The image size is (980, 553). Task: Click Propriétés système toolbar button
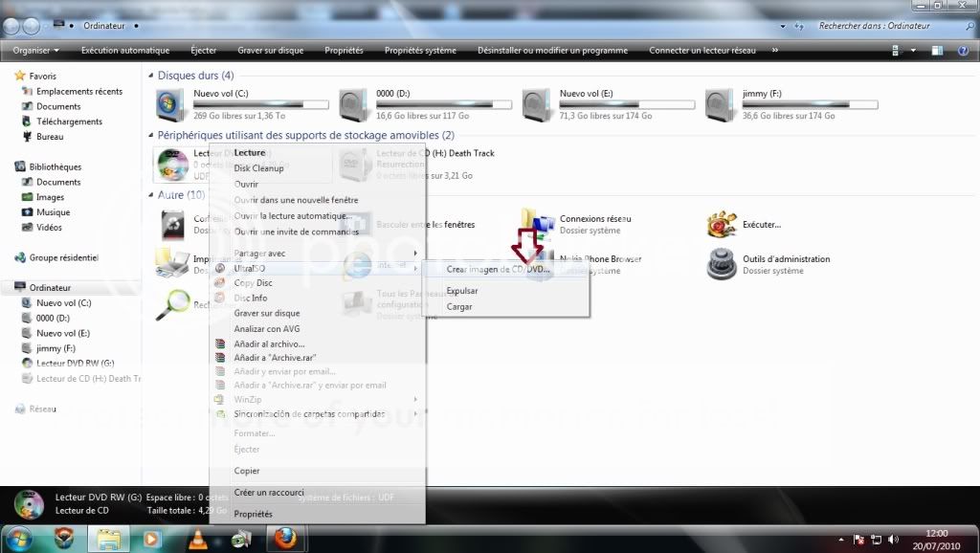(421, 51)
